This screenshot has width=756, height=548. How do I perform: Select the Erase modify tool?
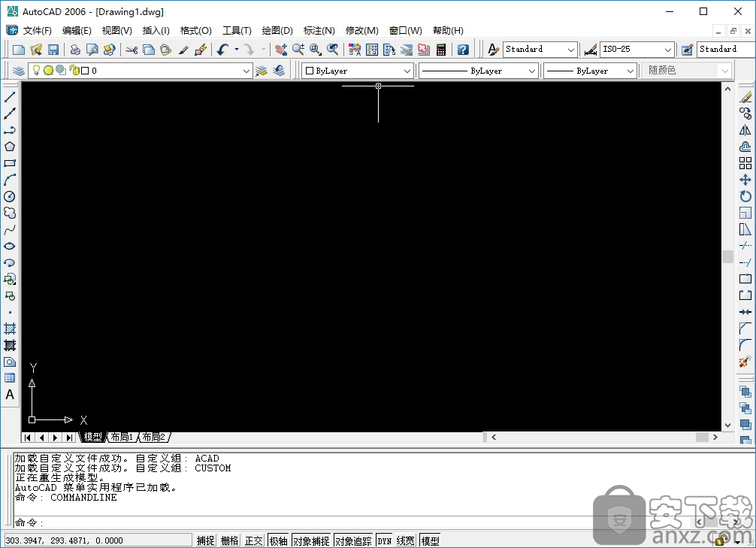(x=745, y=97)
